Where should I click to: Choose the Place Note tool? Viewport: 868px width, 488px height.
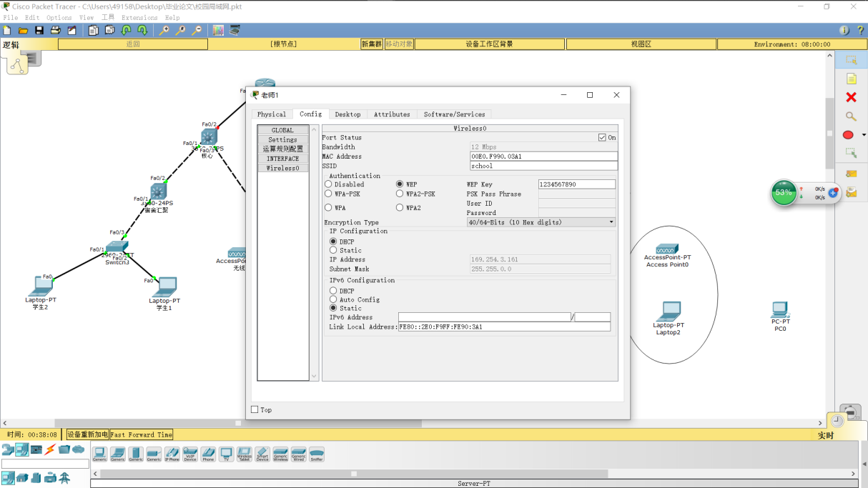click(851, 79)
